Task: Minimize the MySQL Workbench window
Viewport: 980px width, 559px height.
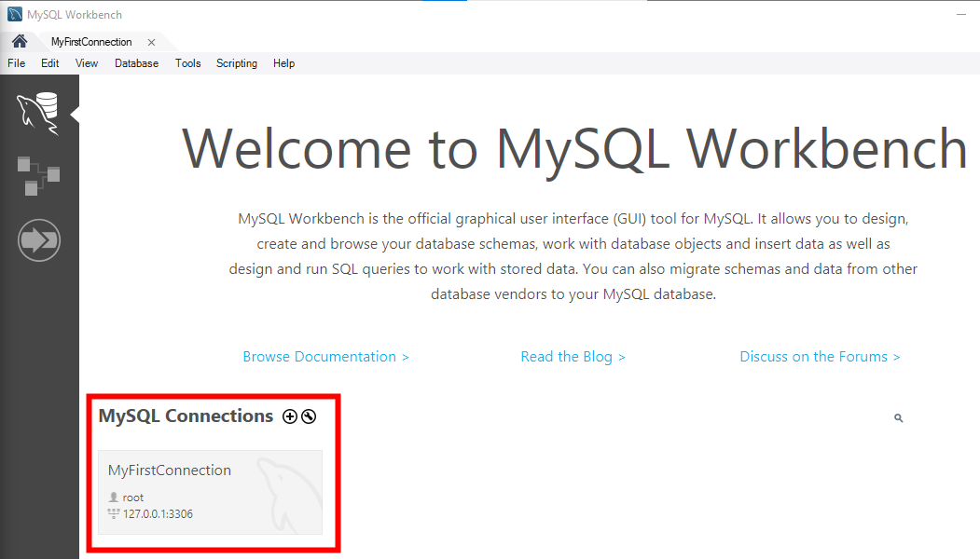Action: coord(961,14)
